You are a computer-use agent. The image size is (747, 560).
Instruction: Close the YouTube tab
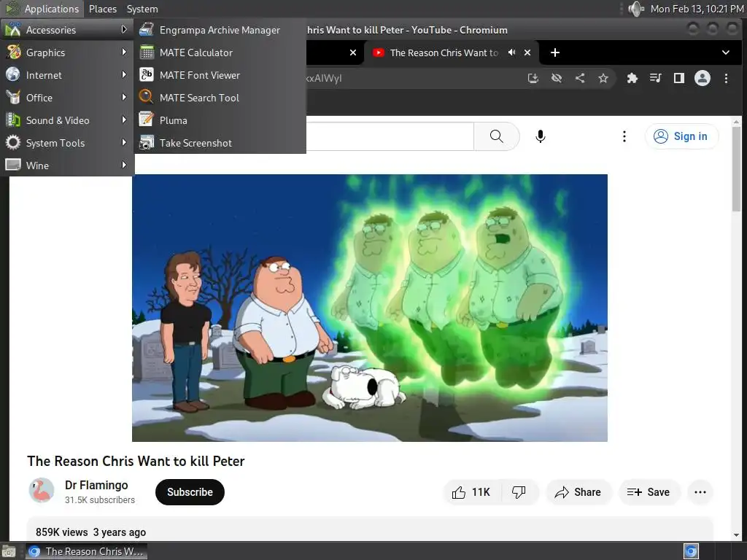point(527,52)
